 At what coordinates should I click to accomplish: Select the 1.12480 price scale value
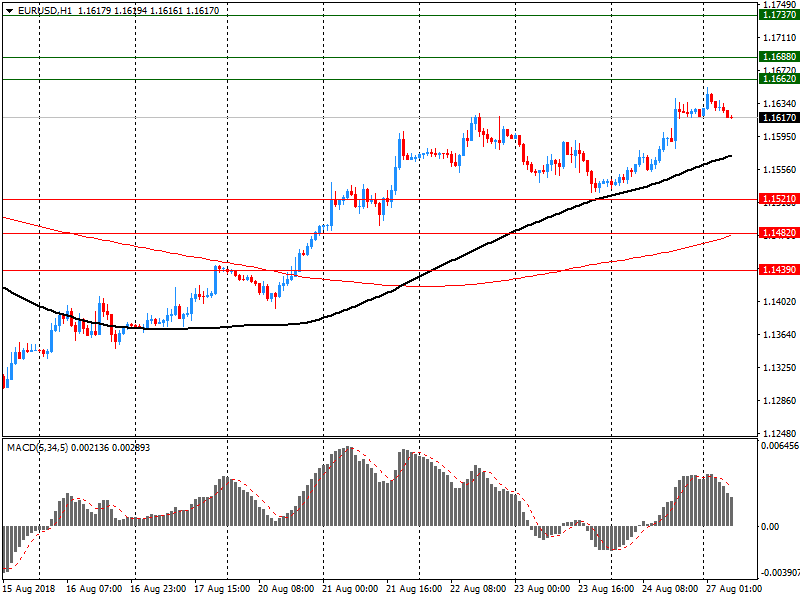coord(780,433)
